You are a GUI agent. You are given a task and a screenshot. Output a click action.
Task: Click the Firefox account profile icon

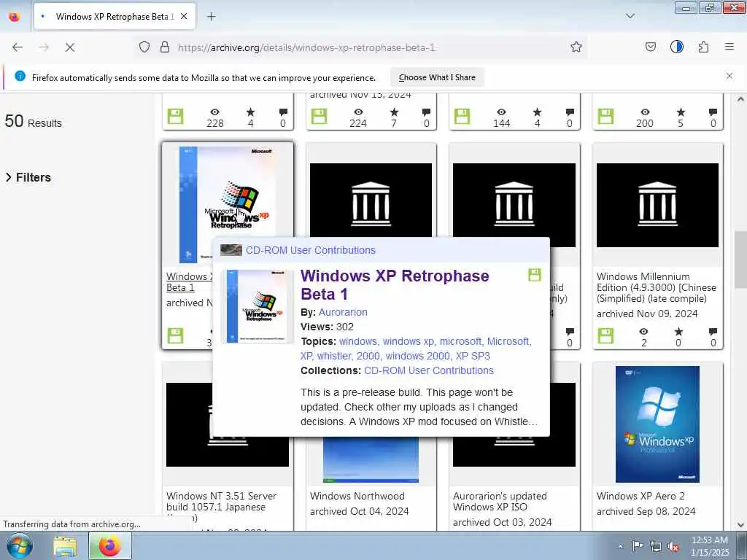pyautogui.click(x=677, y=47)
